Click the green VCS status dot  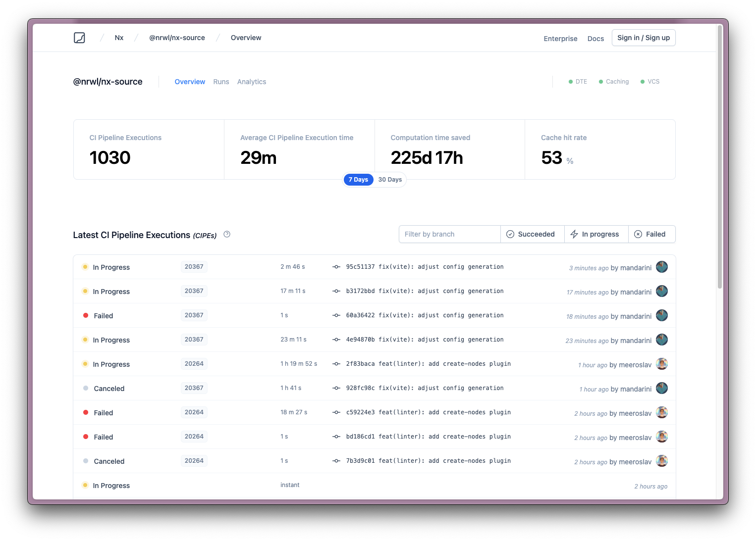(x=642, y=81)
